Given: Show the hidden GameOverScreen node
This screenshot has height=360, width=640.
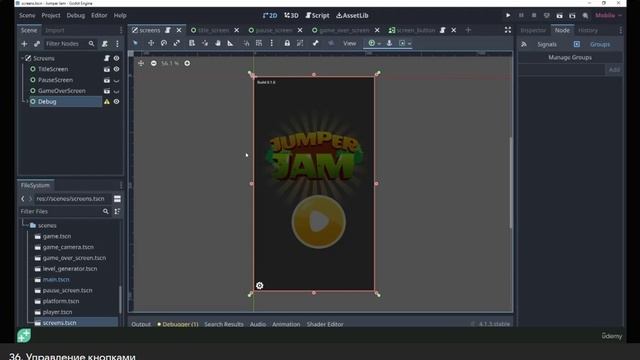Looking at the screenshot, I should click(116, 91).
